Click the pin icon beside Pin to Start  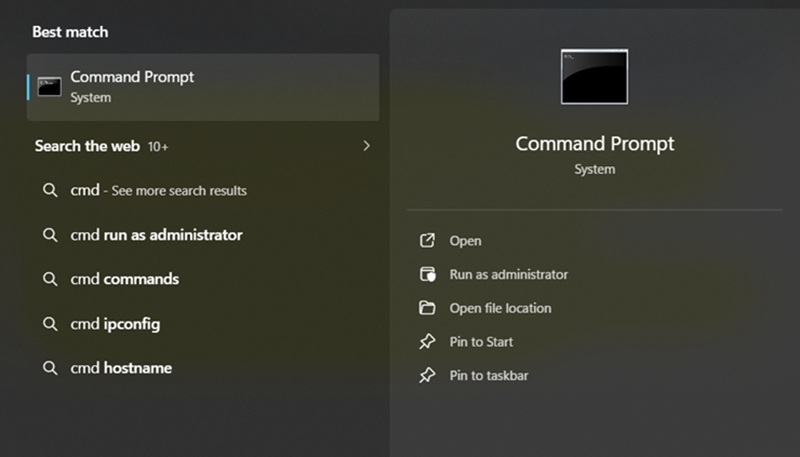pos(427,342)
